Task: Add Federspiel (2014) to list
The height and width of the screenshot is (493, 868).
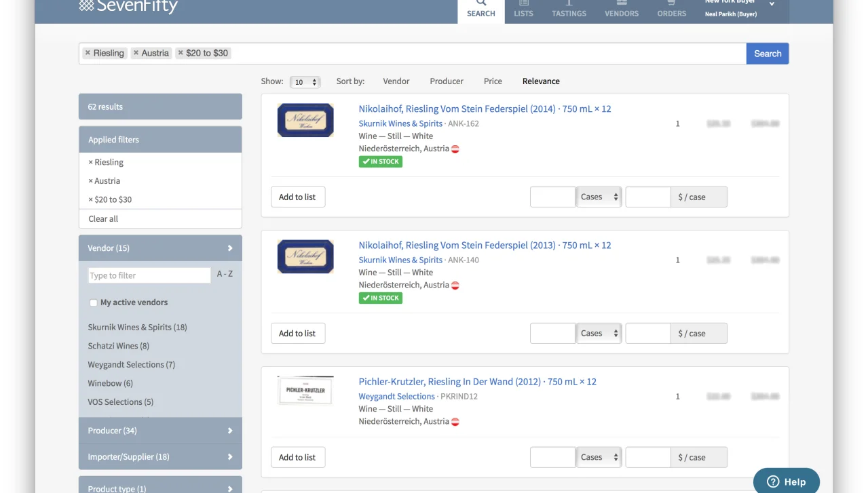Action: [x=298, y=197]
